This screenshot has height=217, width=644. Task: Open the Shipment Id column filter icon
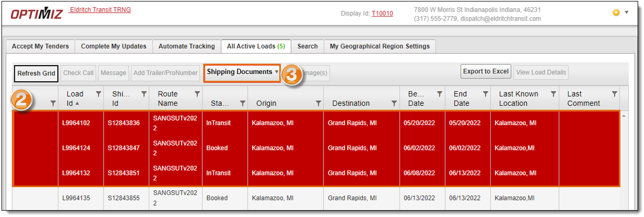pos(144,94)
